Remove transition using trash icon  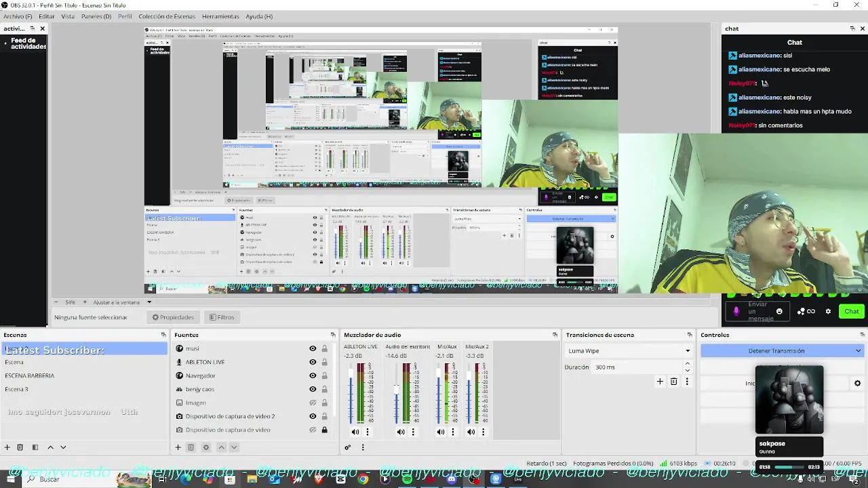pos(673,382)
